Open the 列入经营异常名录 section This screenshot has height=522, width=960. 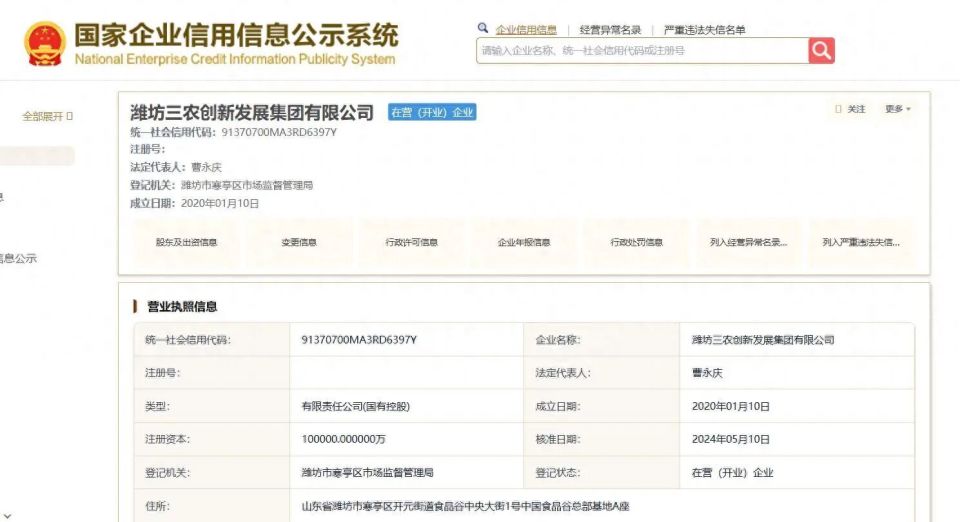tap(748, 242)
